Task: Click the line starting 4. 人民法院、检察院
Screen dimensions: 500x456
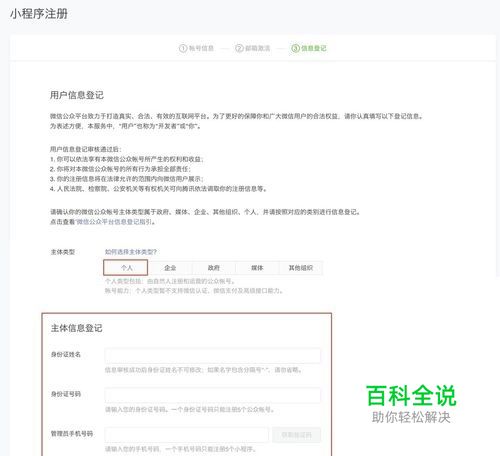Action: (x=158, y=189)
